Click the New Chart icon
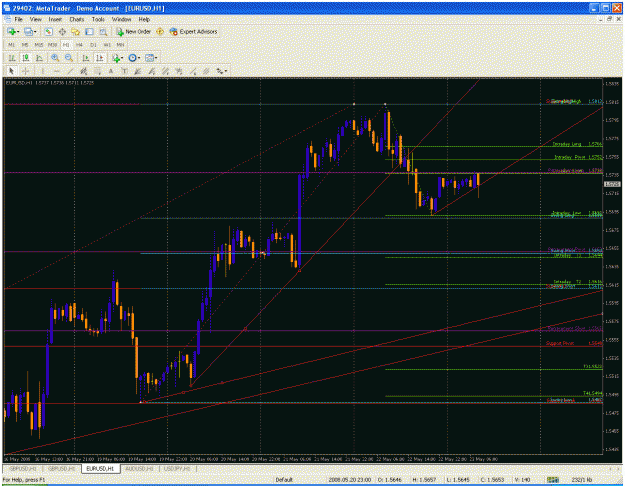625x486 pixels. (x=11, y=31)
